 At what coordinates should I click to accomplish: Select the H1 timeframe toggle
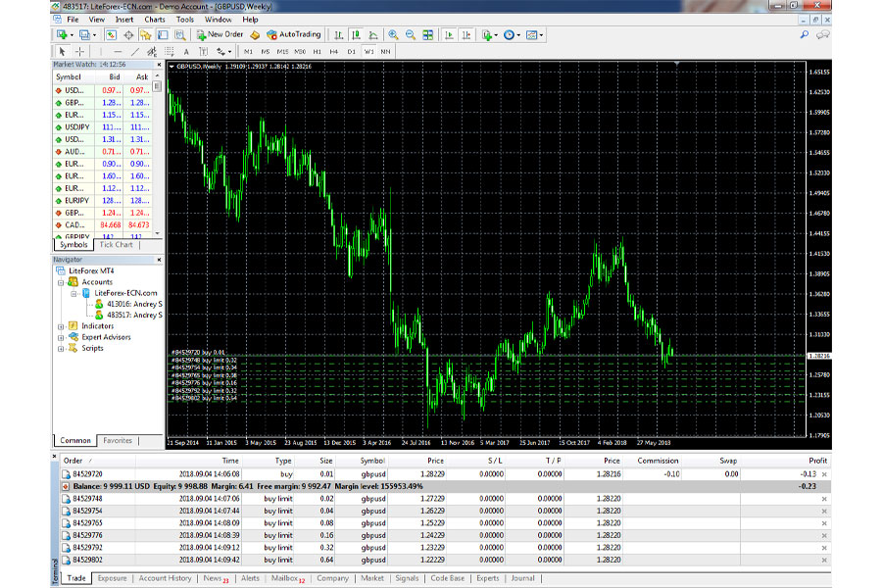(318, 52)
